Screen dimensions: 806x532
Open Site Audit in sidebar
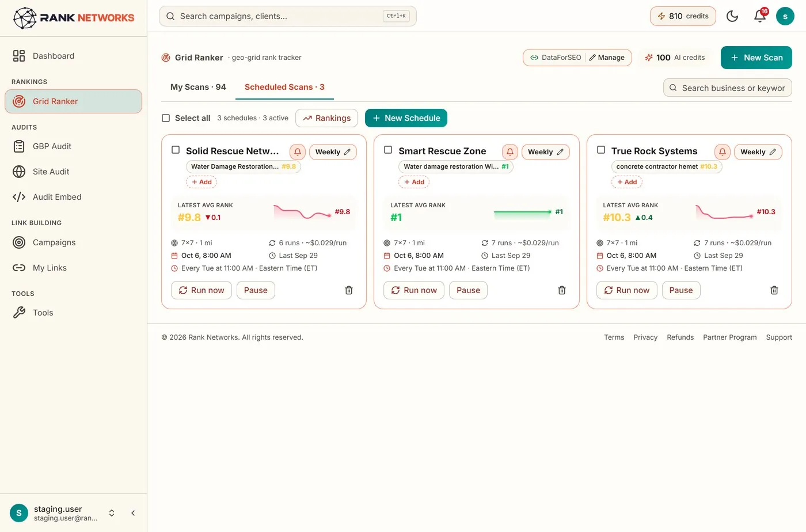coord(73,172)
